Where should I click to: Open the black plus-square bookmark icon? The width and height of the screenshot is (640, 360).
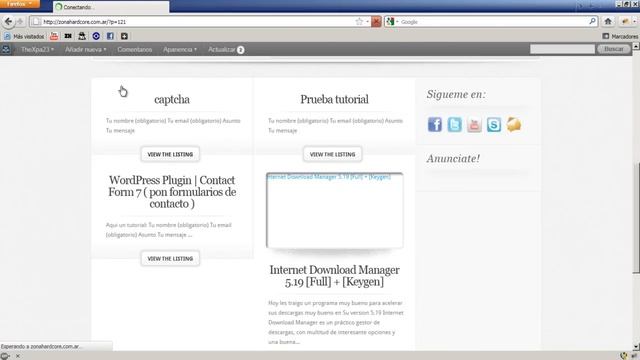(x=124, y=36)
